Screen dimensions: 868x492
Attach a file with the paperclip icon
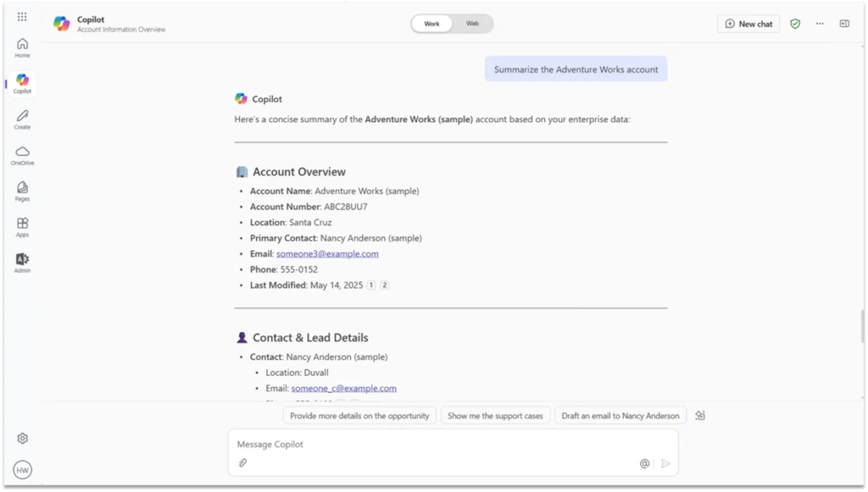pos(242,464)
